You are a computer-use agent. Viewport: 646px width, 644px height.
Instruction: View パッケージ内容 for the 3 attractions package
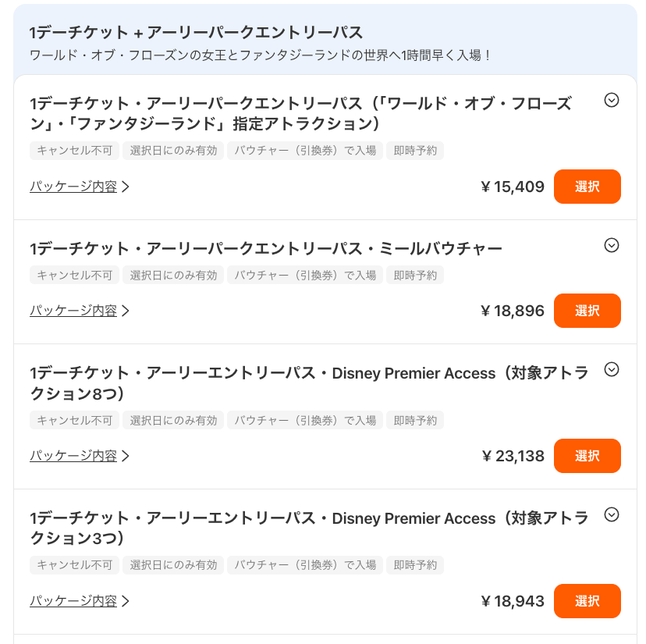point(79,601)
